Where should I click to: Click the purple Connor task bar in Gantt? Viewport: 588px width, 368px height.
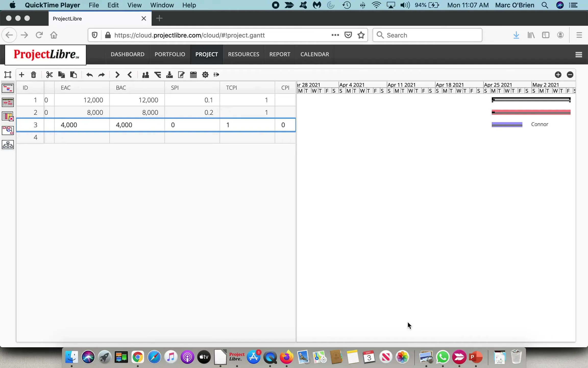tap(507, 124)
